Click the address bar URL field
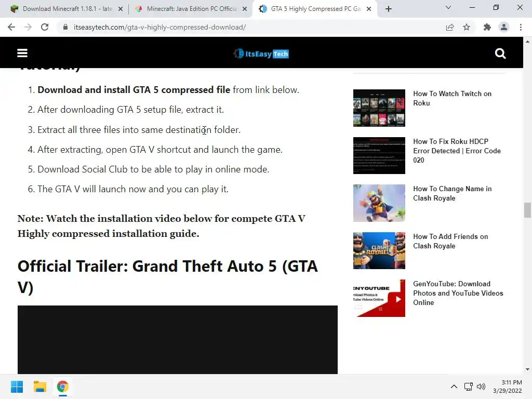 pyautogui.click(x=251, y=27)
